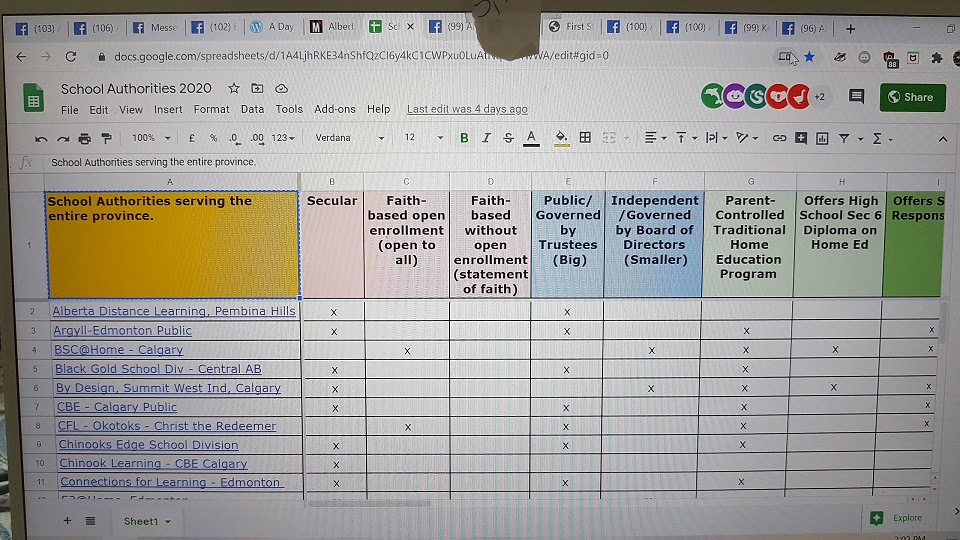This screenshot has height=540, width=960.
Task: Open the File menu
Action: tap(69, 110)
